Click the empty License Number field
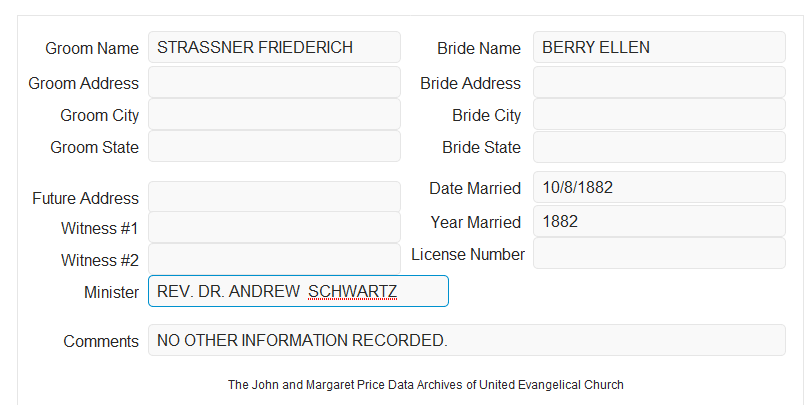805x405 pixels. (659, 253)
